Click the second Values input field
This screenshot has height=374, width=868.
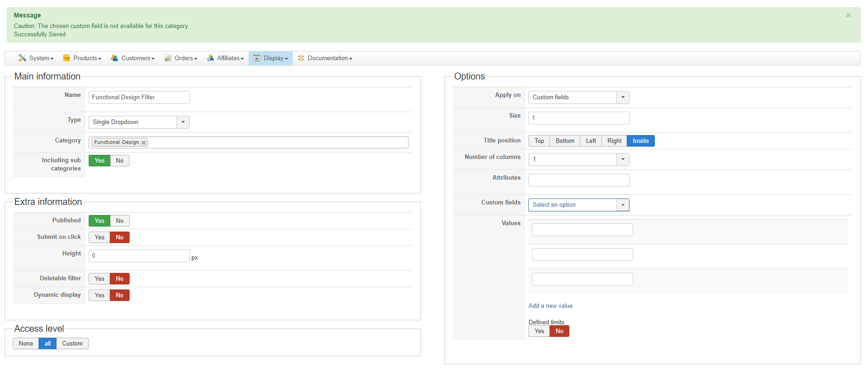[582, 254]
